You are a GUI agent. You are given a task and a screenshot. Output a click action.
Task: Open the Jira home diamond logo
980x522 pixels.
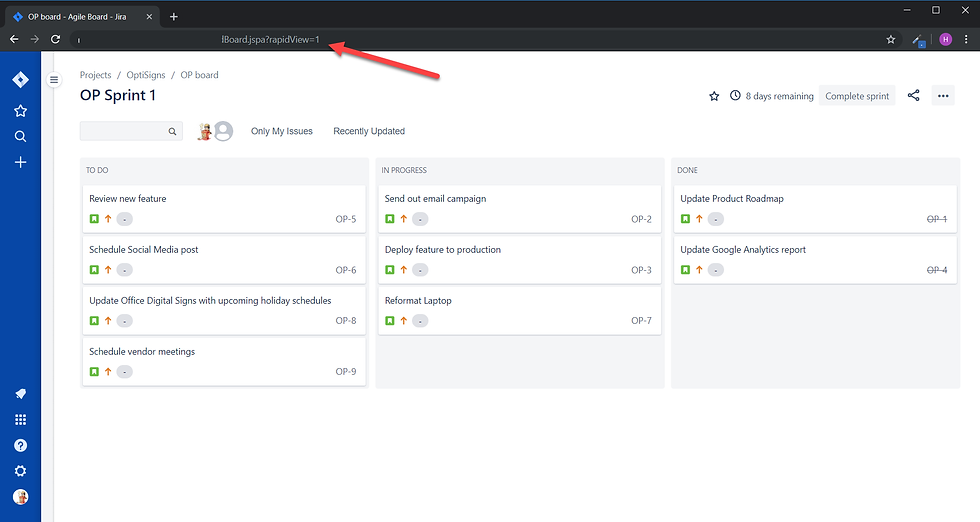point(20,79)
